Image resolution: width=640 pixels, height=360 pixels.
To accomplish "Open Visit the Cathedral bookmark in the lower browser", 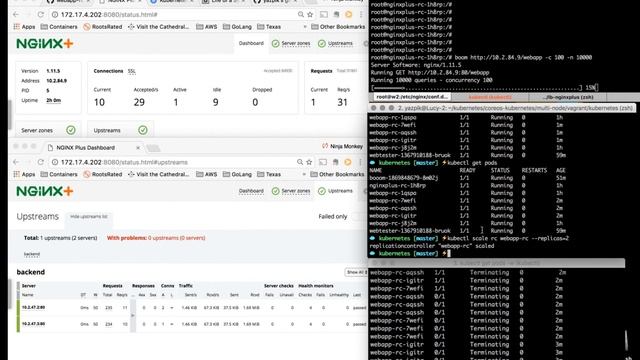I will click(159, 174).
